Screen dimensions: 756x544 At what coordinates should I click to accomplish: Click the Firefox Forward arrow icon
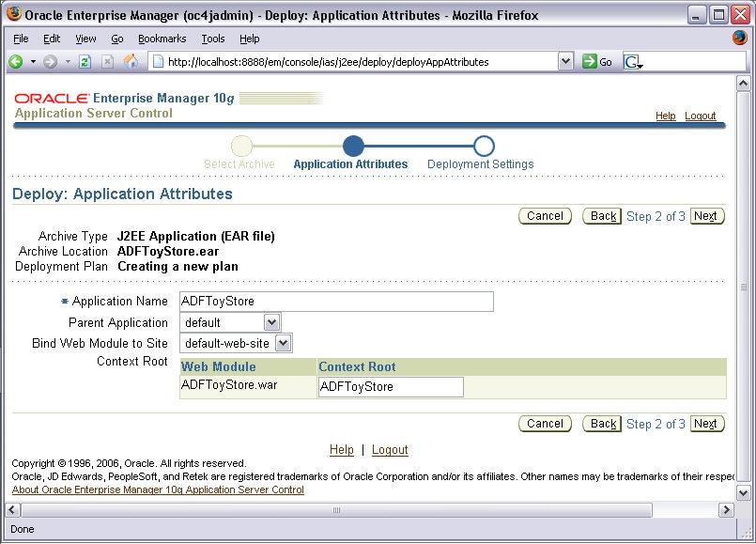50,62
